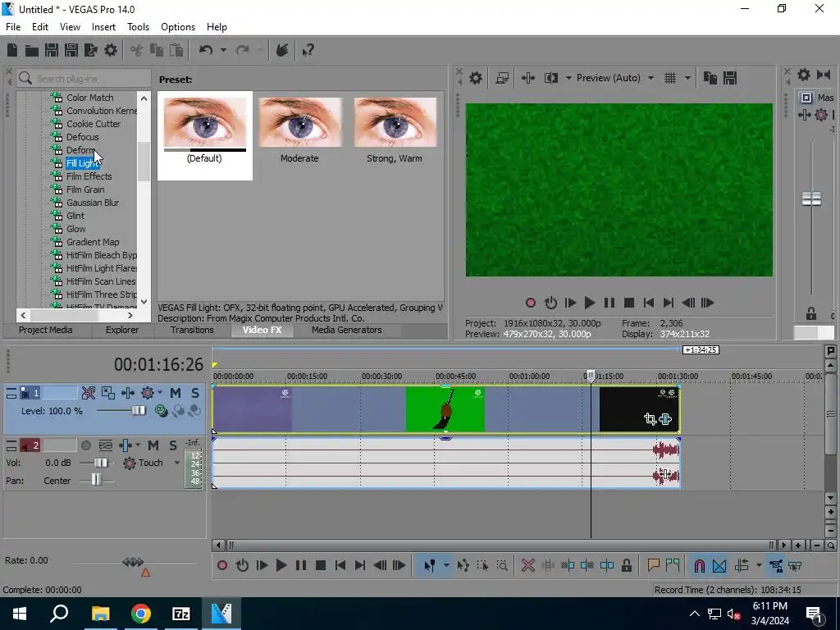The height and width of the screenshot is (630, 840).
Task: Click the Master bus FX gear icon
Action: click(x=820, y=115)
